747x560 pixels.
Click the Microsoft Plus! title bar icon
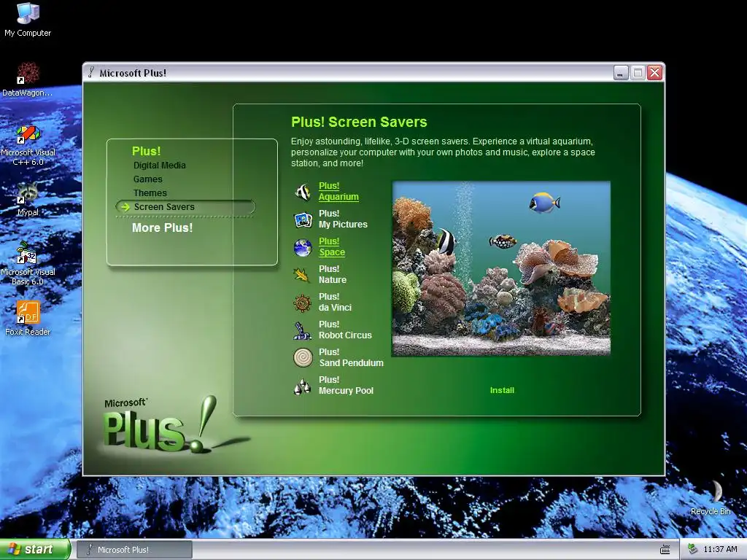click(91, 72)
